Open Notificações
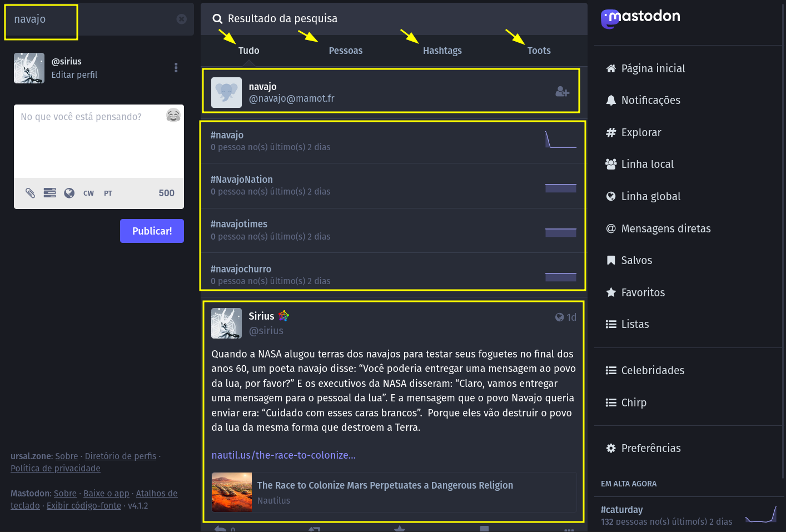Viewport: 786px width, 532px height. click(643, 101)
